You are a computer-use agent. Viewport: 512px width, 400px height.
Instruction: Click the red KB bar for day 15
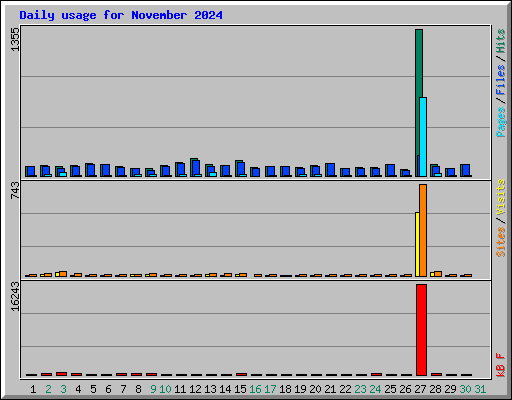coord(241,374)
